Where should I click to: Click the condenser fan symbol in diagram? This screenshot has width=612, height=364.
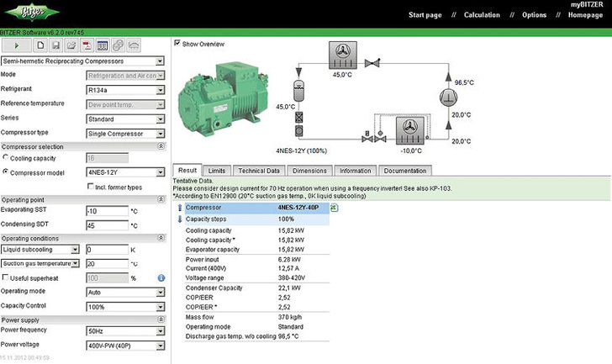coord(343,55)
